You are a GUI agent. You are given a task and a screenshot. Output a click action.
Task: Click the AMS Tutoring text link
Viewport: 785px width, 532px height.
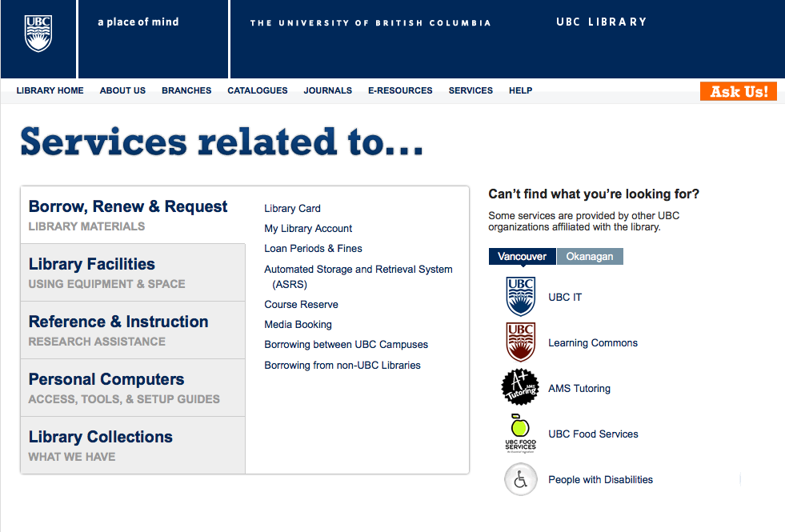(579, 388)
